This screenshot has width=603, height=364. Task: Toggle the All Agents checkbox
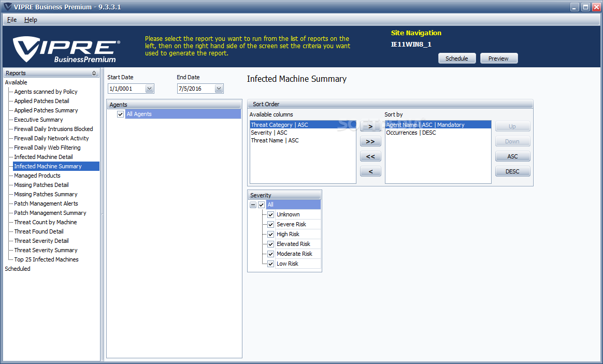click(120, 114)
